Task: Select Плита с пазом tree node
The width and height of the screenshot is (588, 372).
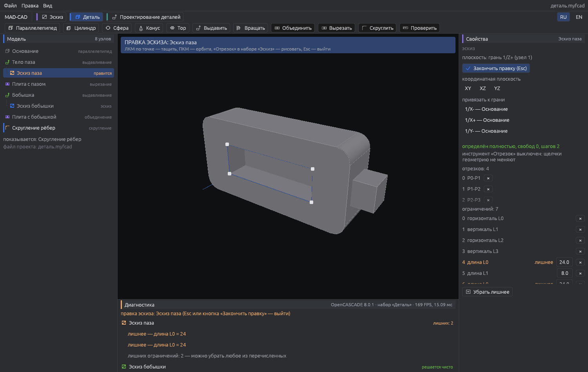Action: click(59, 84)
